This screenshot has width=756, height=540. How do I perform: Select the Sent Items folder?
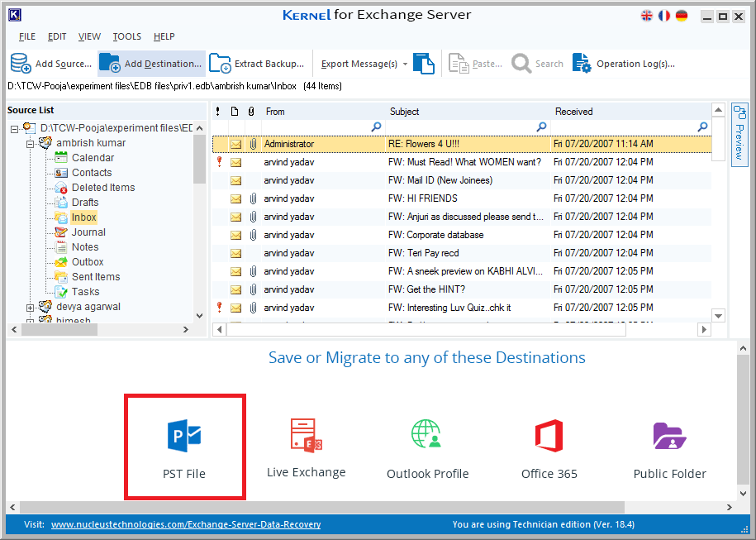(96, 278)
